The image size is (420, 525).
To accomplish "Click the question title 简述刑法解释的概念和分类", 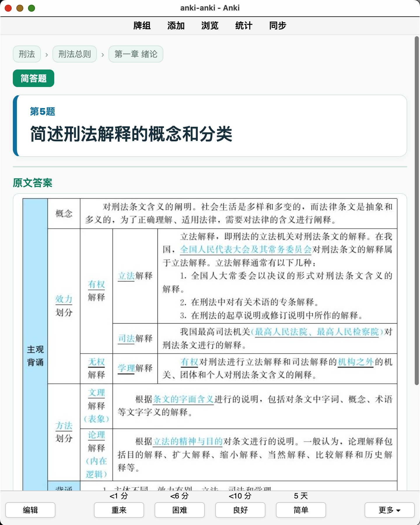I will [131, 134].
